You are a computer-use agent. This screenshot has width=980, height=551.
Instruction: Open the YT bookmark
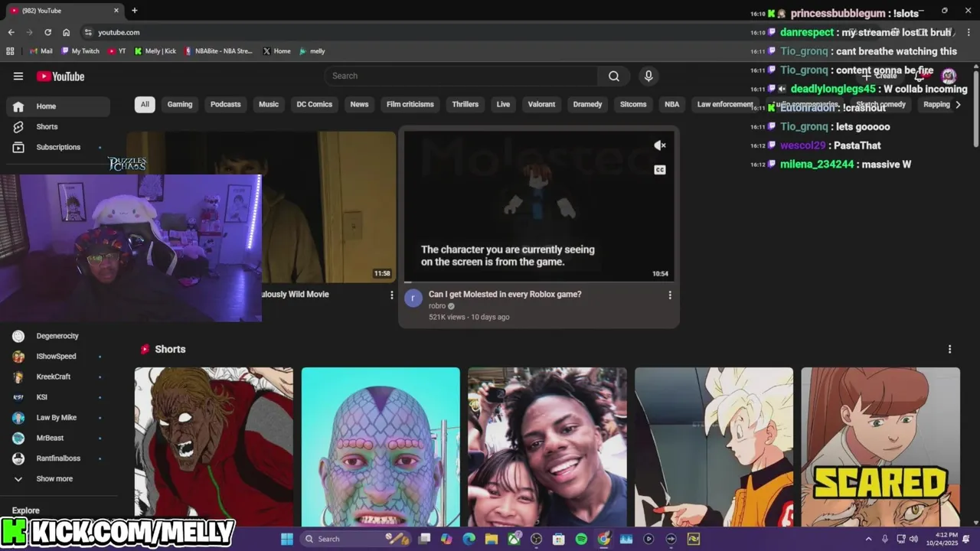(x=117, y=51)
